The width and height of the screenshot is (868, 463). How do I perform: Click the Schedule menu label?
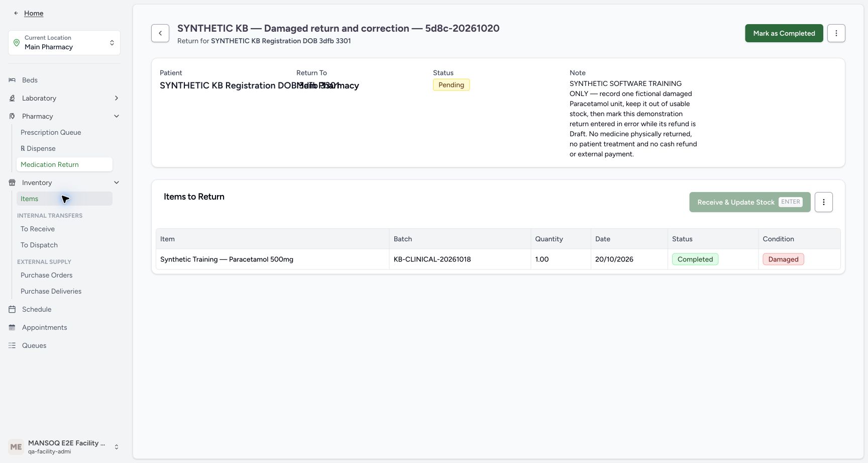click(x=37, y=309)
